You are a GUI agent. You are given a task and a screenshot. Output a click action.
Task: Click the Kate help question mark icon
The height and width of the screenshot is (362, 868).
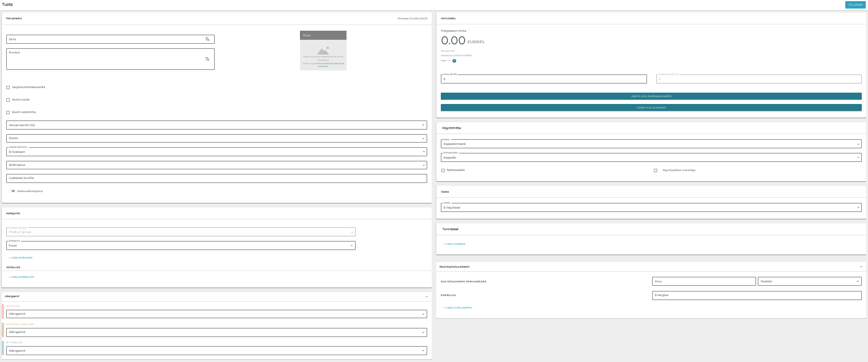coord(454,61)
